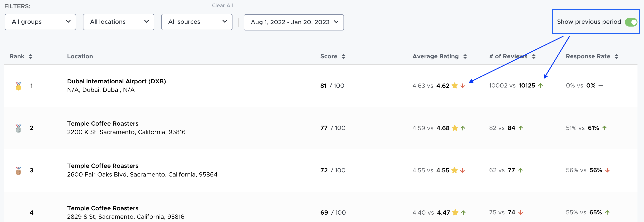Click the Rank column header label
The image size is (644, 222).
(17, 56)
